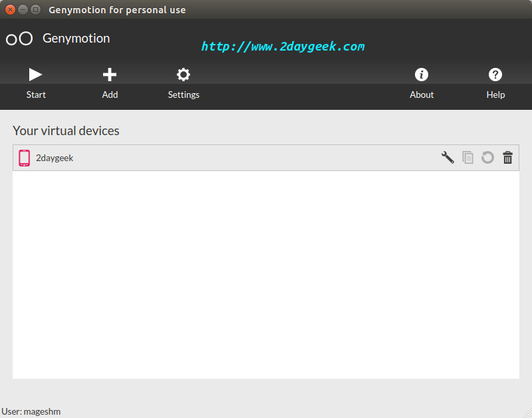Click empty area of virtual devices list
Screen dimensions: 532x418
[x=265, y=274]
